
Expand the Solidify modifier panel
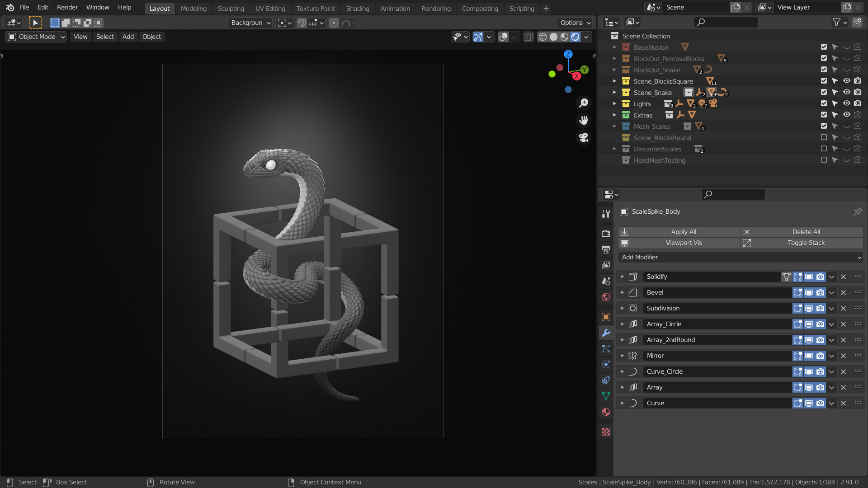coord(622,277)
